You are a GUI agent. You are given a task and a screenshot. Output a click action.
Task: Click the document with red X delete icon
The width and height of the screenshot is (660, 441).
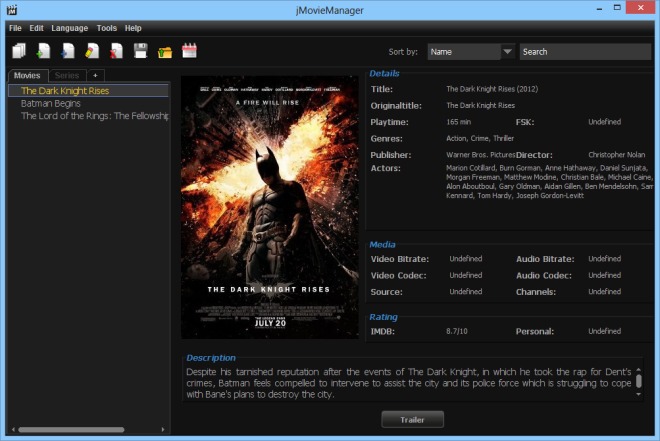point(116,51)
